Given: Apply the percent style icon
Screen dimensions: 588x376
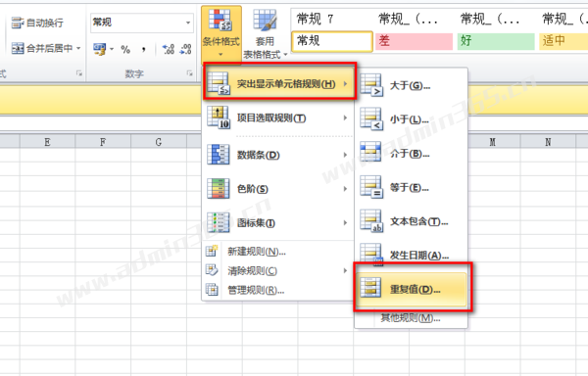Looking at the screenshot, I should click(x=125, y=49).
